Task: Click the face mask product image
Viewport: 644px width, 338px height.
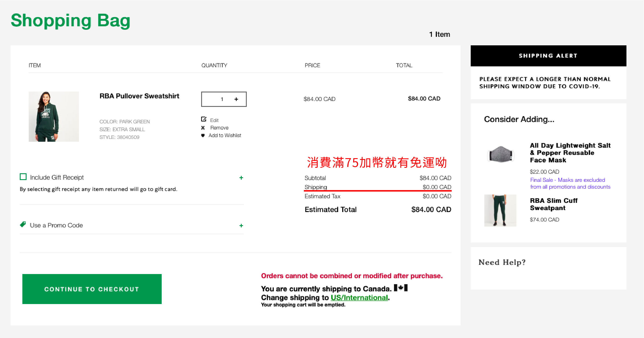Action: click(501, 154)
